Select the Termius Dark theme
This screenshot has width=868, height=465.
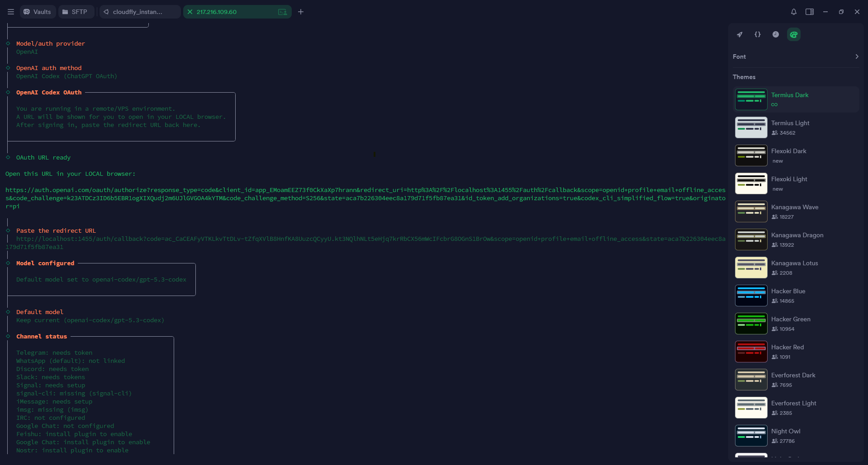click(x=796, y=99)
